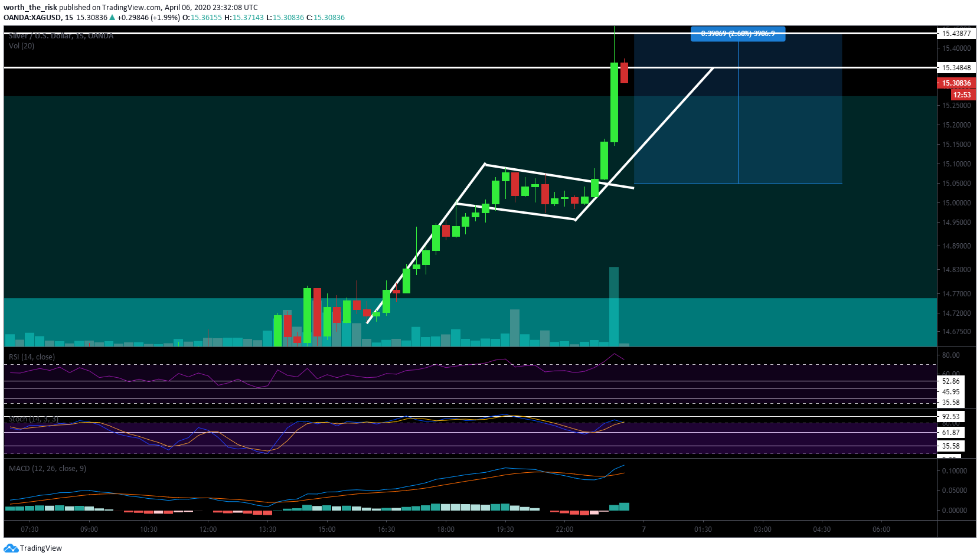
Task: Click the 14.67500 price axis label
Action: pyautogui.click(x=956, y=332)
